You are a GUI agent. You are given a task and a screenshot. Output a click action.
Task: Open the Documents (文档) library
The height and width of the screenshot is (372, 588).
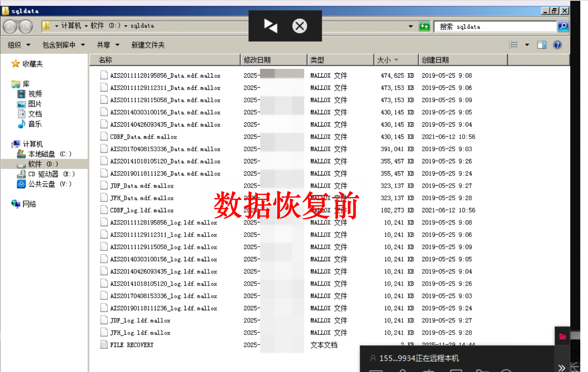pyautogui.click(x=30, y=114)
